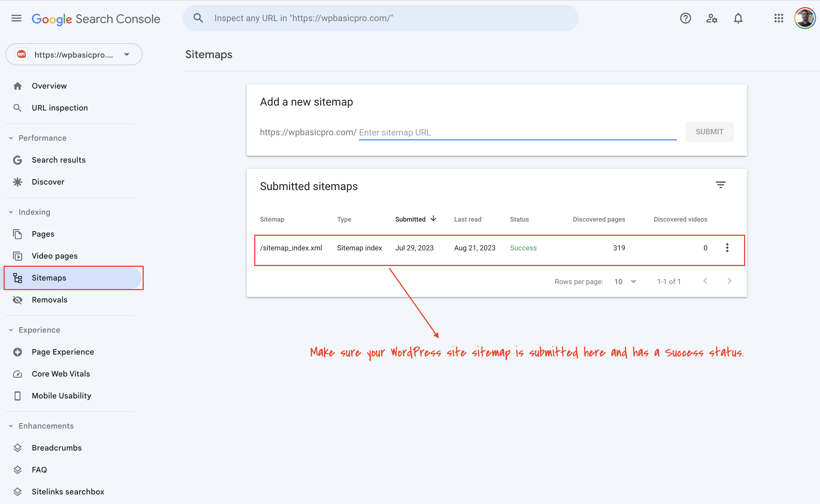The height and width of the screenshot is (504, 820).
Task: Click the Core Web Vitals gauge icon
Action: [18, 374]
